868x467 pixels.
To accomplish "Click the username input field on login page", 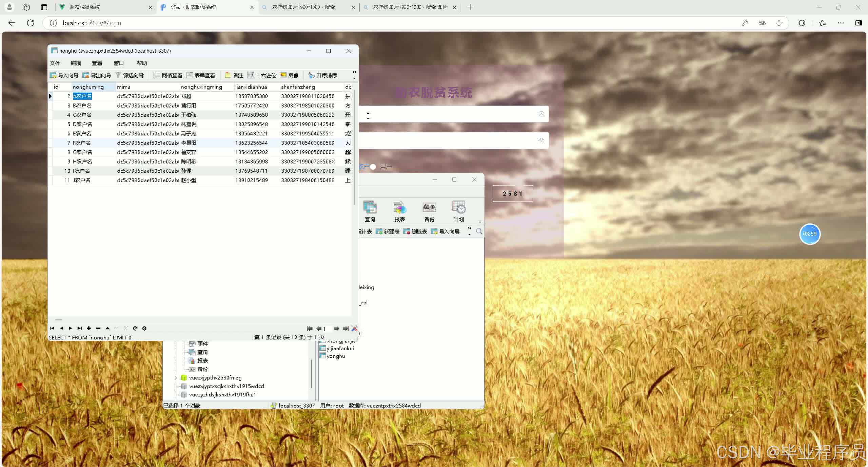I will click(454, 114).
